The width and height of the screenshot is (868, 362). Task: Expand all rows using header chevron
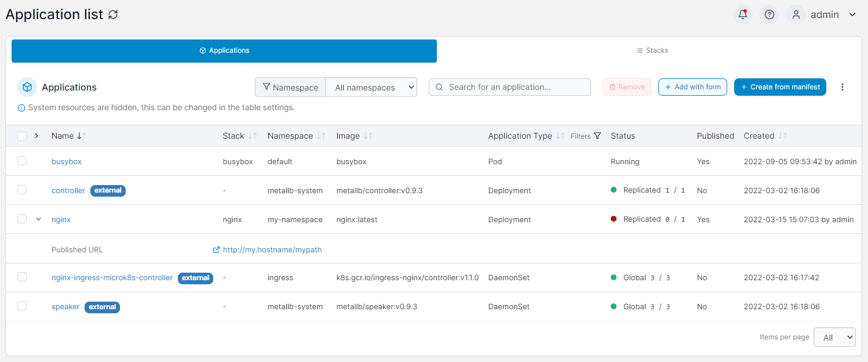pos(37,136)
